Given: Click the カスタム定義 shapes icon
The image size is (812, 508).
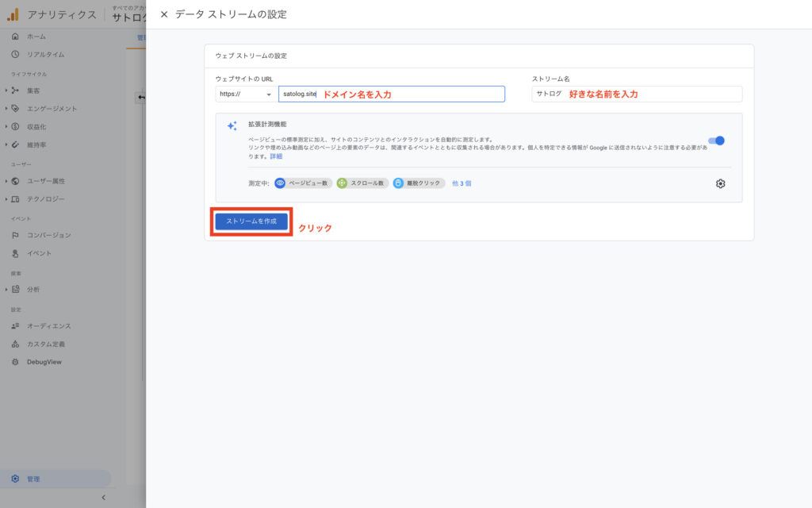Looking at the screenshot, I should (x=15, y=344).
